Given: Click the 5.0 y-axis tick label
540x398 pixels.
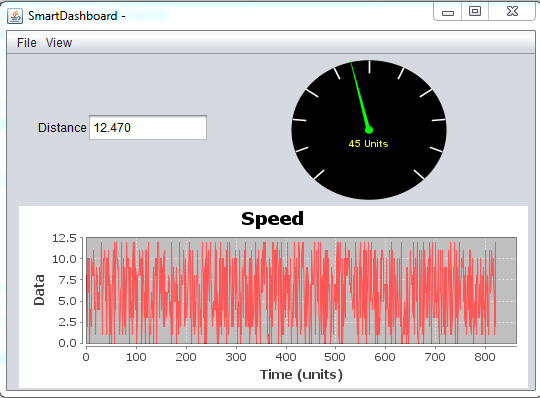Looking at the screenshot, I should point(67,301).
